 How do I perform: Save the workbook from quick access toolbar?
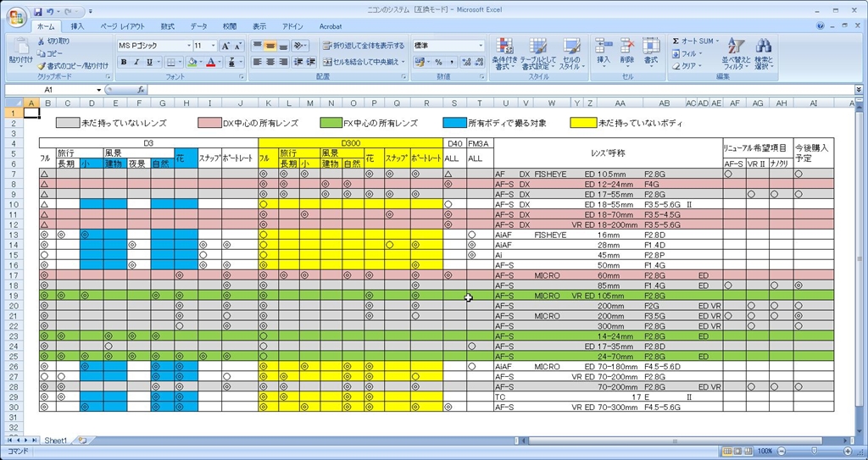click(x=37, y=13)
